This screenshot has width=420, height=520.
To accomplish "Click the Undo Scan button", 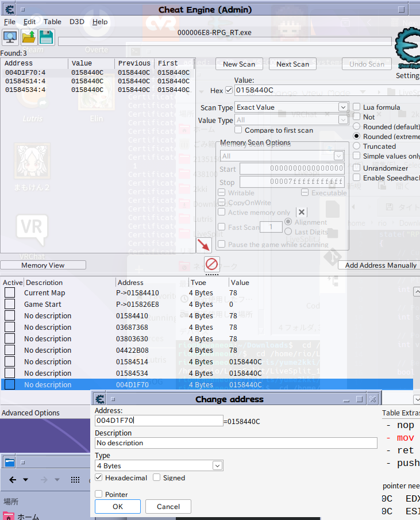I will click(x=367, y=64).
